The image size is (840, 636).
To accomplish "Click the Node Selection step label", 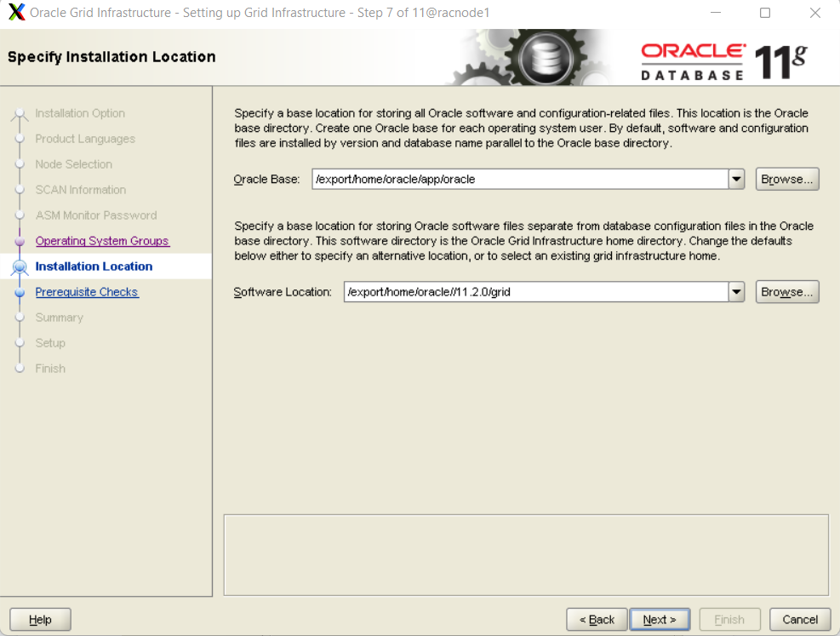I will [74, 164].
